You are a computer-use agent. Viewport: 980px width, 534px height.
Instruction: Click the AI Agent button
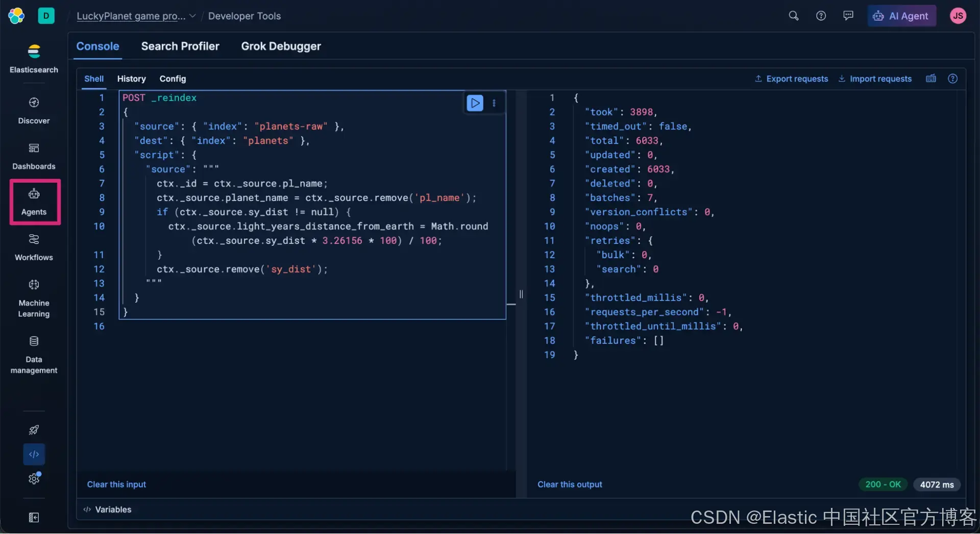click(x=901, y=16)
